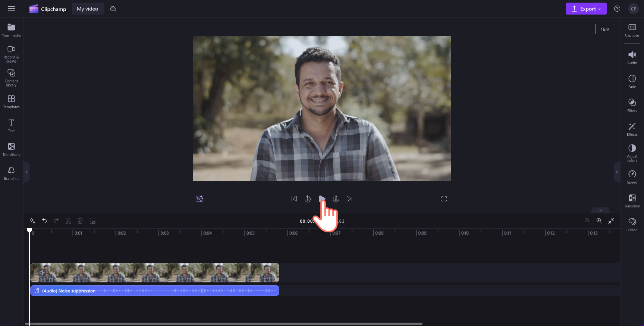The image size is (644, 326).
Task: Expand the right property panel
Action: (x=617, y=172)
